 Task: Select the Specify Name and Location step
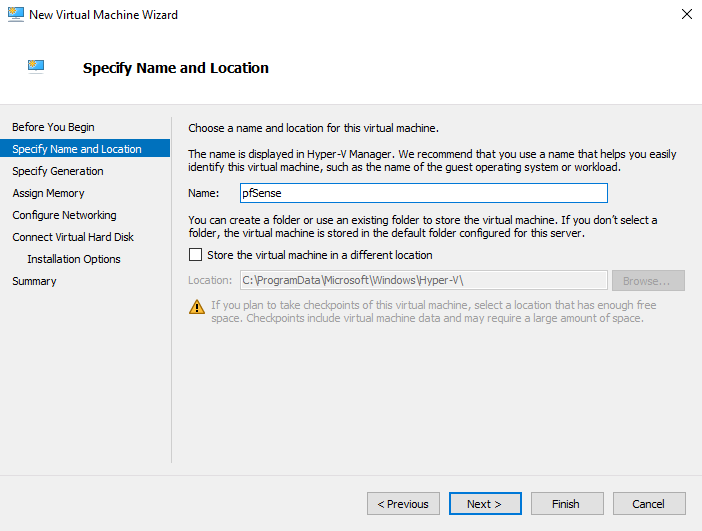pos(77,149)
